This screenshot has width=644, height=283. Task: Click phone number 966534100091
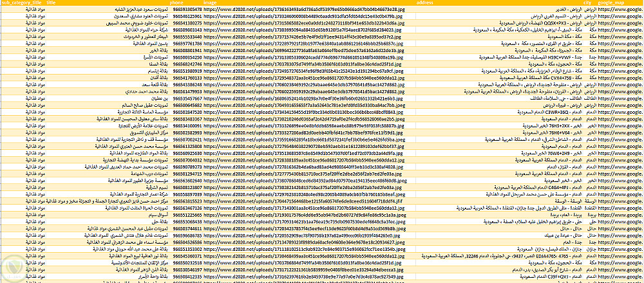click(x=187, y=125)
